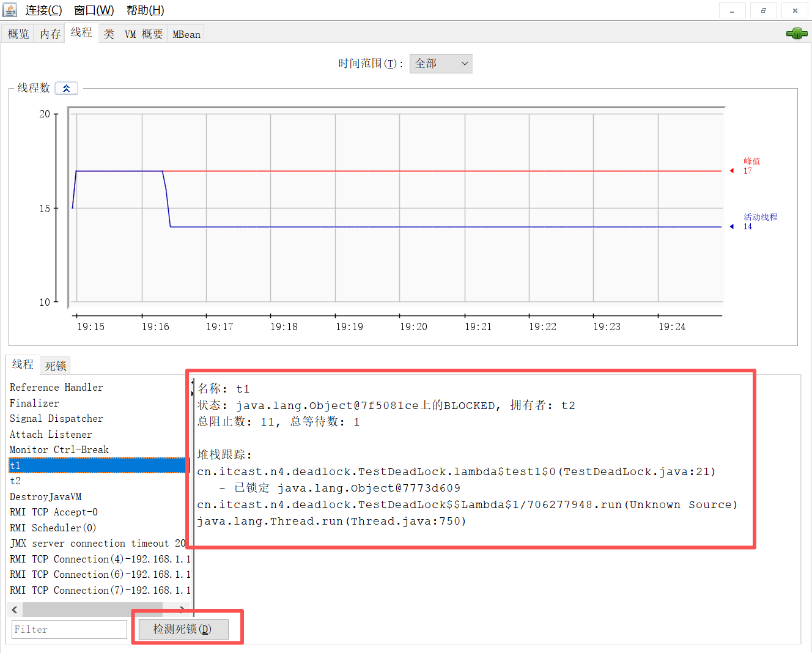This screenshot has width=812, height=653.
Task: Select RMI TCP Connection(4) thread
Action: tap(99, 559)
